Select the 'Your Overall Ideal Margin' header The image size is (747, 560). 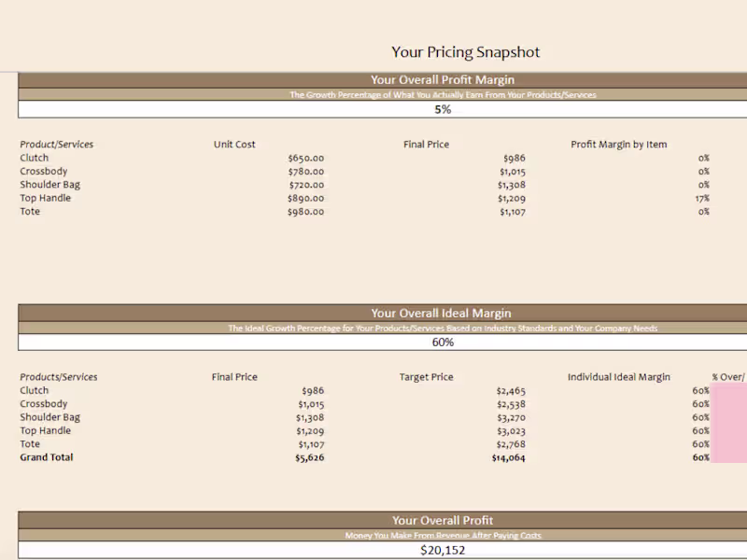point(441,314)
